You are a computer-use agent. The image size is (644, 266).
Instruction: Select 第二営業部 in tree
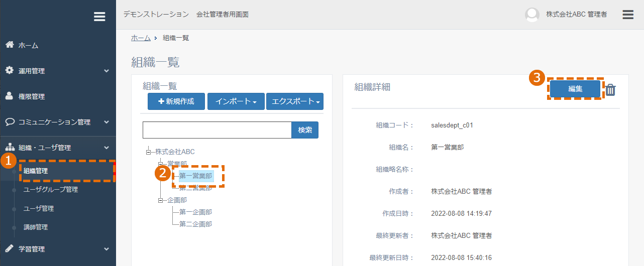point(195,188)
